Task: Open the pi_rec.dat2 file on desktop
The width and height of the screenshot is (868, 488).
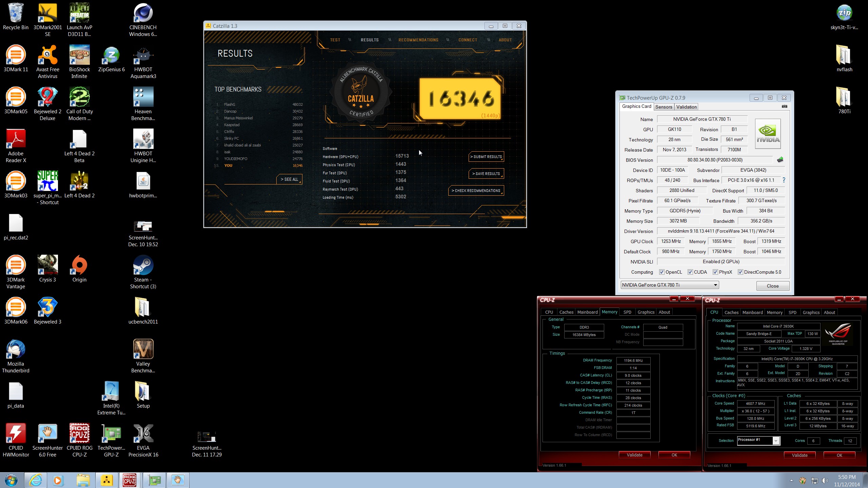Action: [16, 227]
